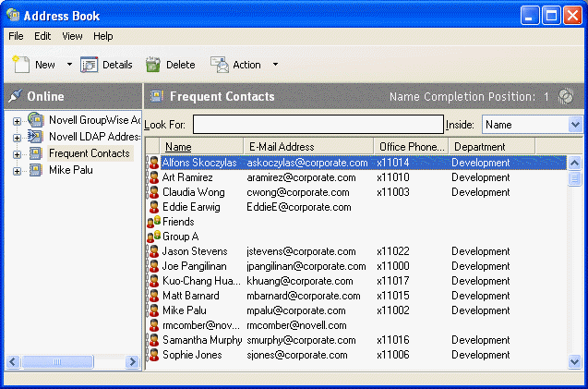Click the Novell LDAP Address Book icon

tap(35, 137)
